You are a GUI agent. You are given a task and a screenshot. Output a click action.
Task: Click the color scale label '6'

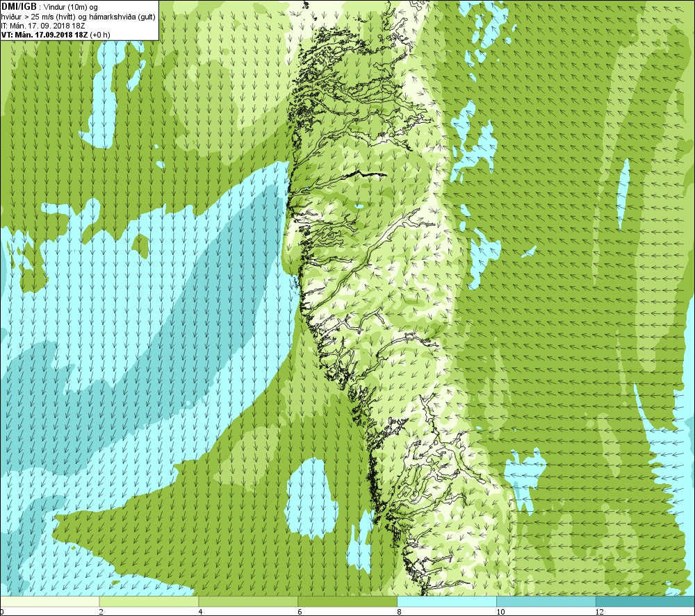pos(300,612)
